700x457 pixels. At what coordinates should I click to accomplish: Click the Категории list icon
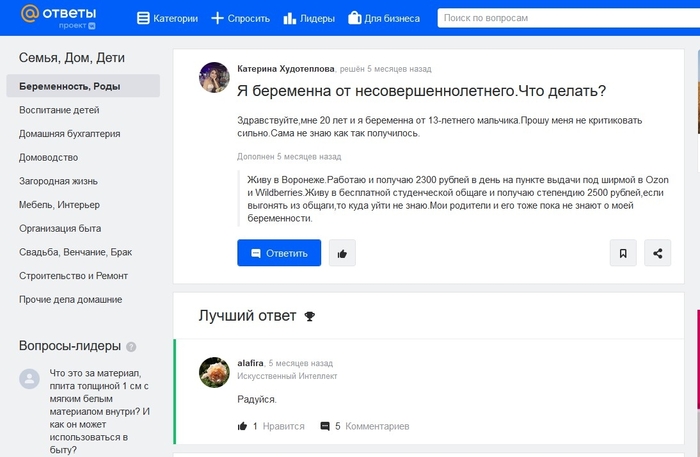(143, 18)
